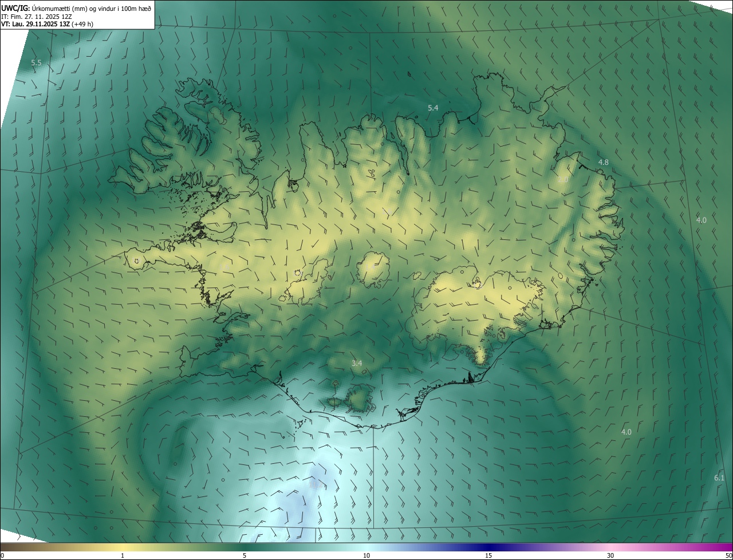This screenshot has height=560, width=733.
Task: Click the '5.5' value label on the map
Action: pos(36,62)
